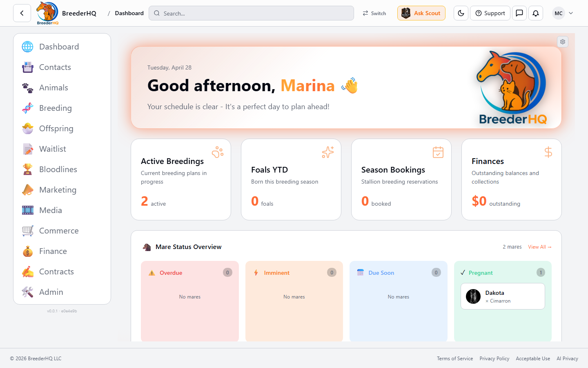588x368 pixels.
Task: Click the Dashboard globe icon in sidebar
Action: coord(28,47)
